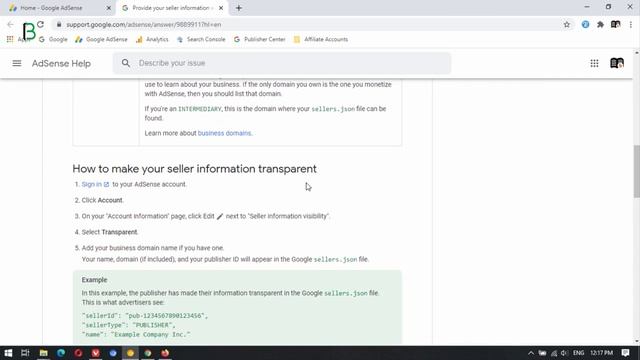640x360 pixels.
Task: Click the AdSense Help title
Action: click(x=61, y=63)
